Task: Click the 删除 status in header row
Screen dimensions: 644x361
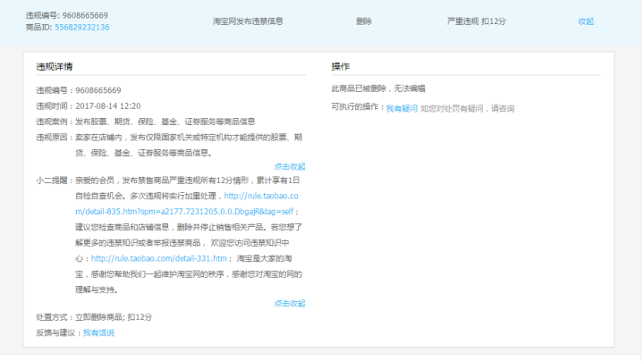Action: 363,21
